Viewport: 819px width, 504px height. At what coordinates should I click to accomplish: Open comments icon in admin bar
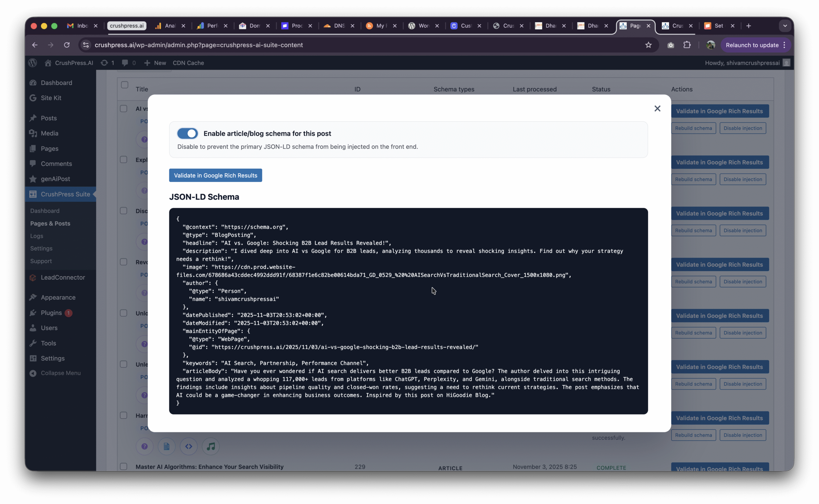pos(129,63)
